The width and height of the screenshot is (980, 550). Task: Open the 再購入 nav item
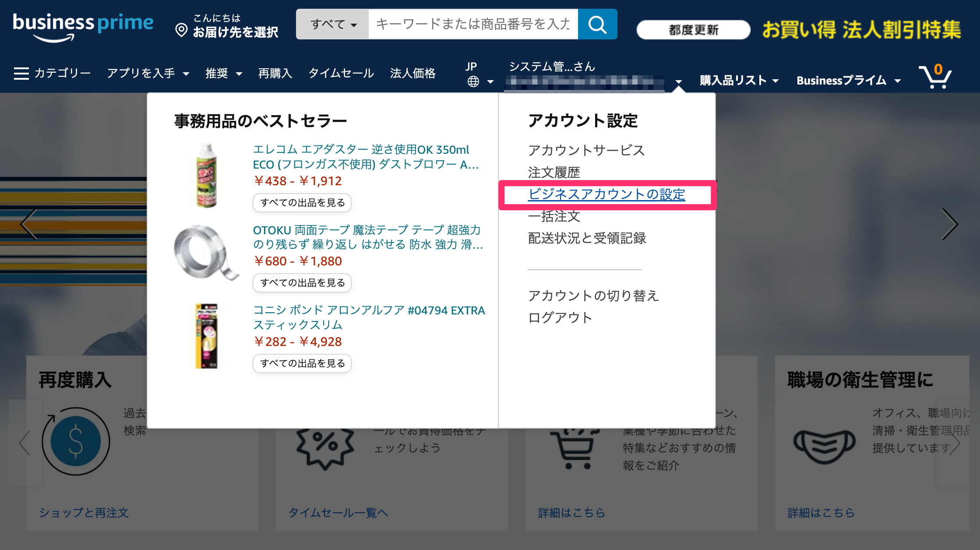tap(275, 73)
